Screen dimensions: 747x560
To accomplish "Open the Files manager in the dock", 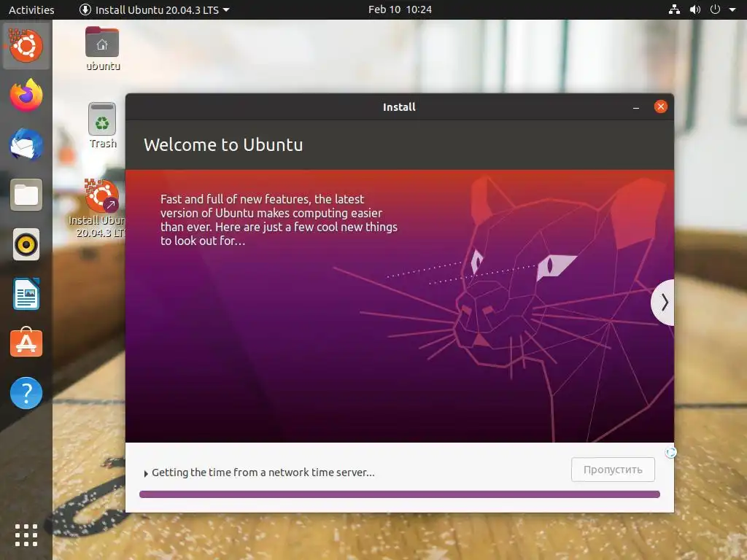I will pyautogui.click(x=26, y=195).
